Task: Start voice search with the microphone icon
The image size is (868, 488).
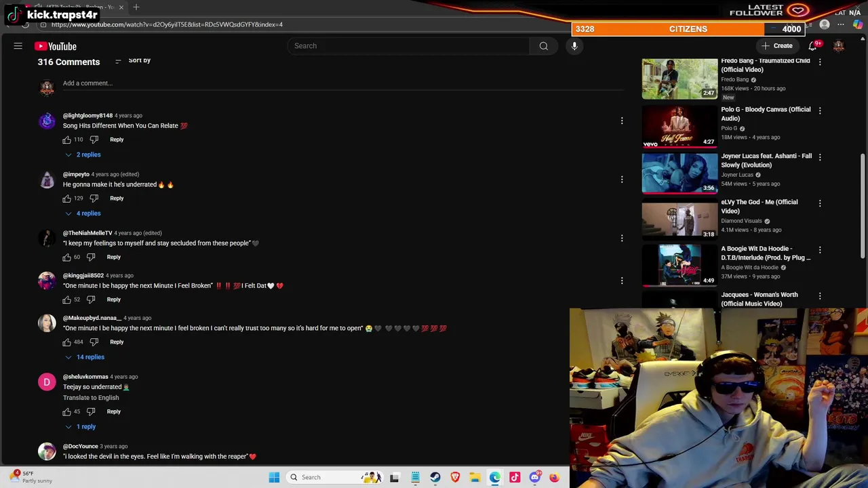Action: [574, 46]
